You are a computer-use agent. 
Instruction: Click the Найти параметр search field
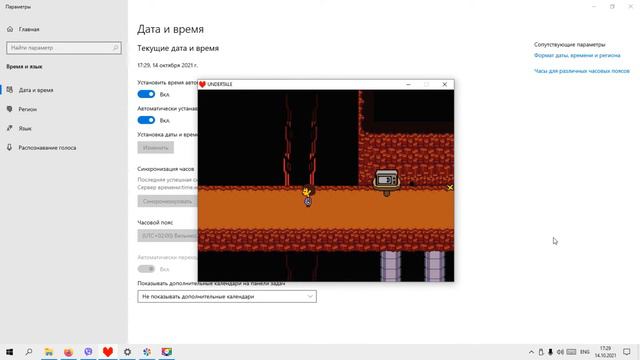coord(64,48)
